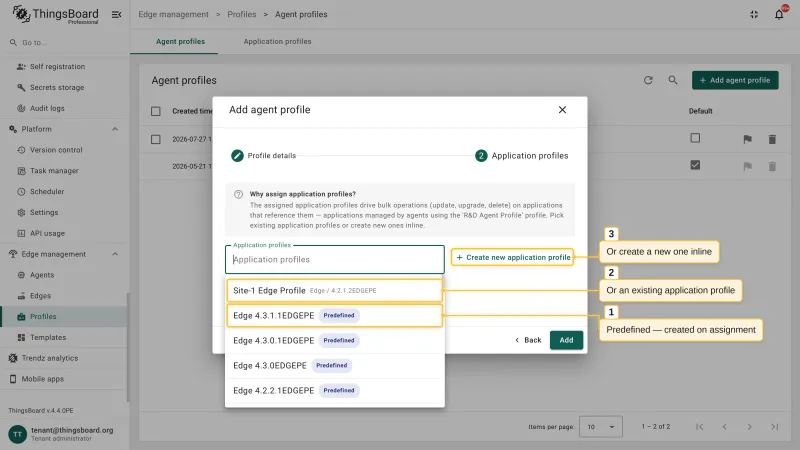Click the Go to search field
The height and width of the screenshot is (450, 800).
coord(64,42)
